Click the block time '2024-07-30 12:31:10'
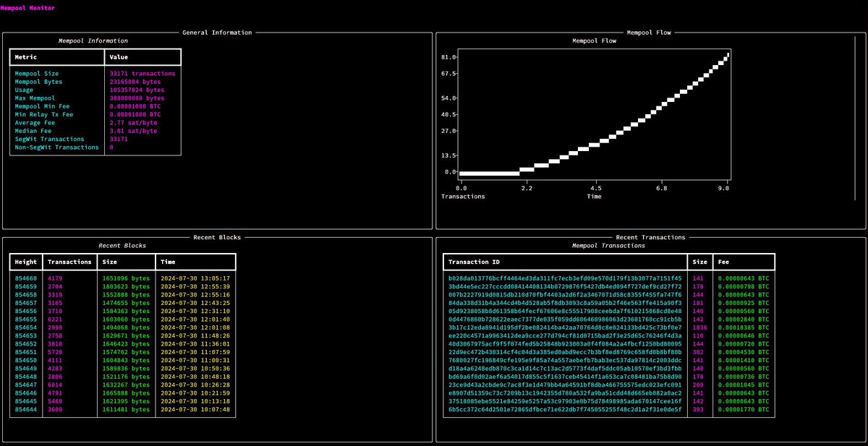 click(x=195, y=311)
